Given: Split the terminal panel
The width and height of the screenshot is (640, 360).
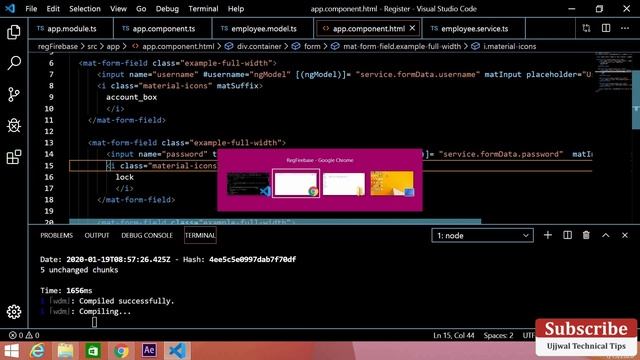Looking at the screenshot, I should coord(567,235).
